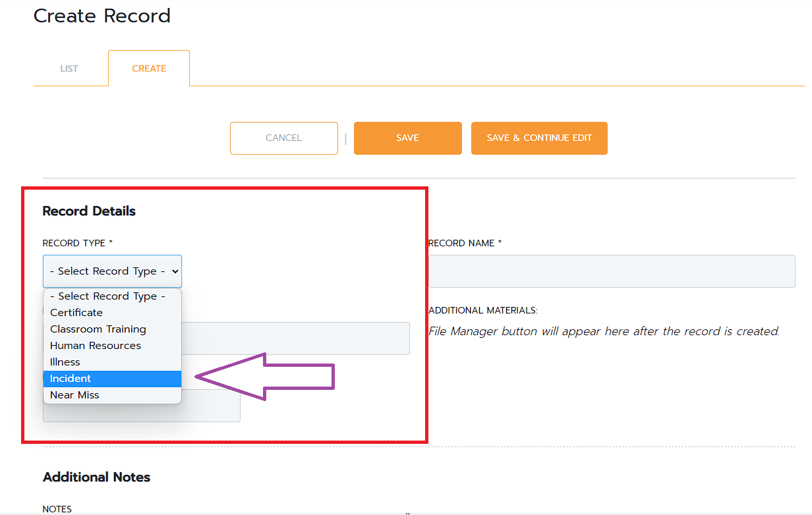Click the CANCEL button
812x515 pixels.
pyautogui.click(x=284, y=138)
